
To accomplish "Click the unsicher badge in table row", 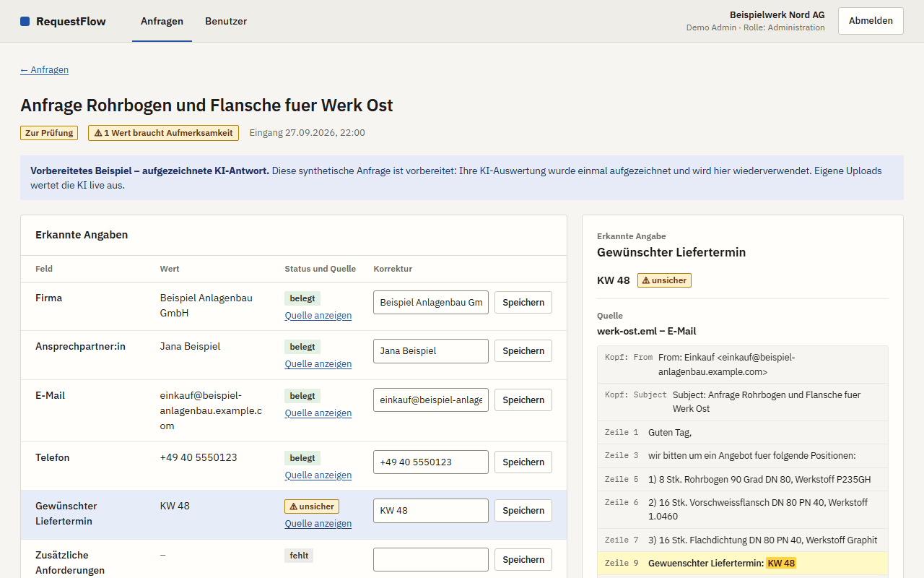I will pos(312,506).
